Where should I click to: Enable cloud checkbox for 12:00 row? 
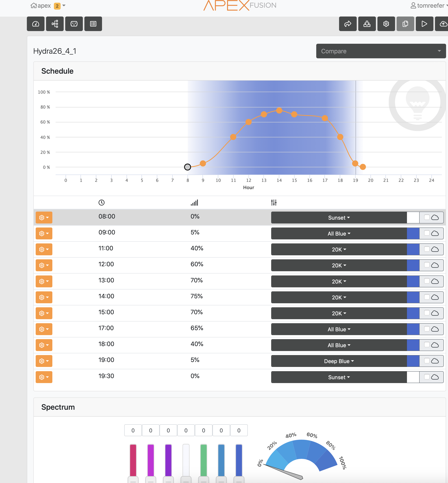[x=427, y=265]
